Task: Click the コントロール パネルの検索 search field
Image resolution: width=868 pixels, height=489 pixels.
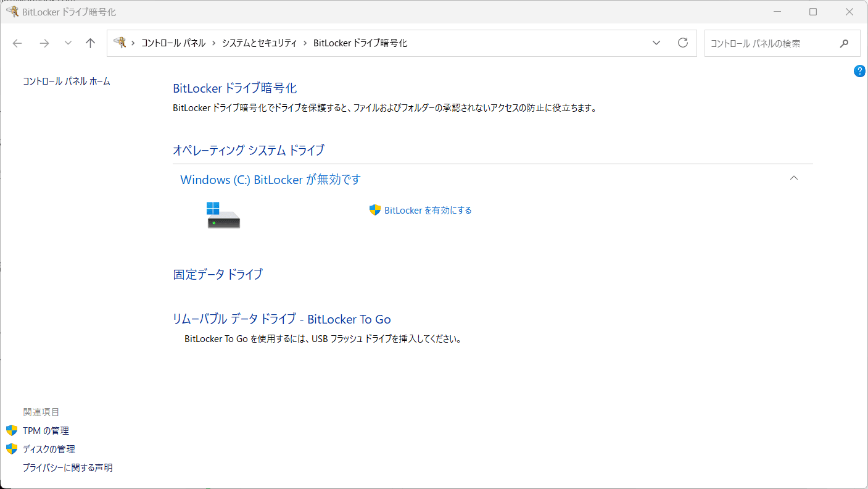Action: (771, 43)
